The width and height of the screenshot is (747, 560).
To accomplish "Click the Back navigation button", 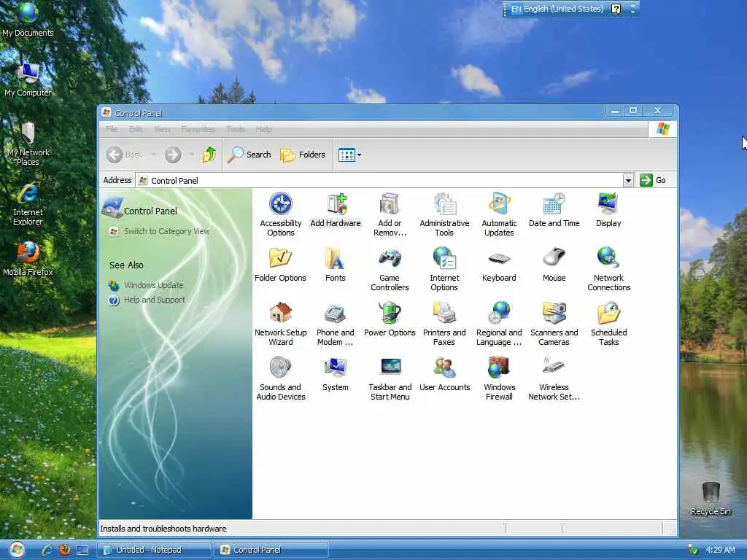I will pos(124,155).
